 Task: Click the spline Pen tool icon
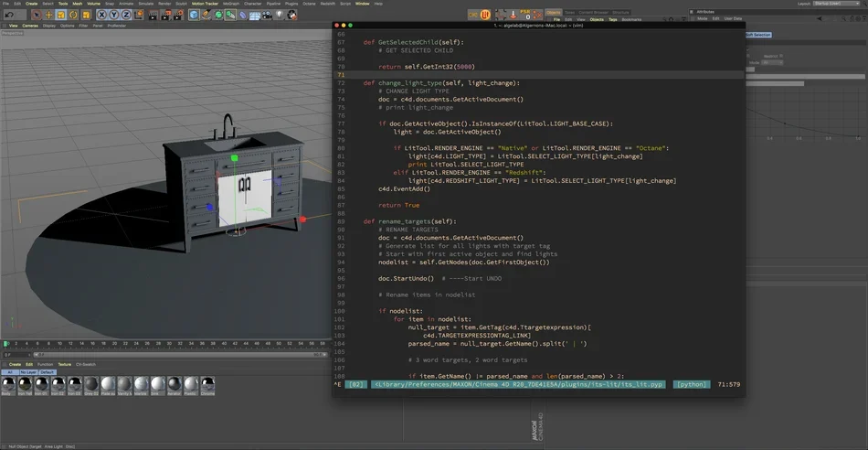pos(206,15)
